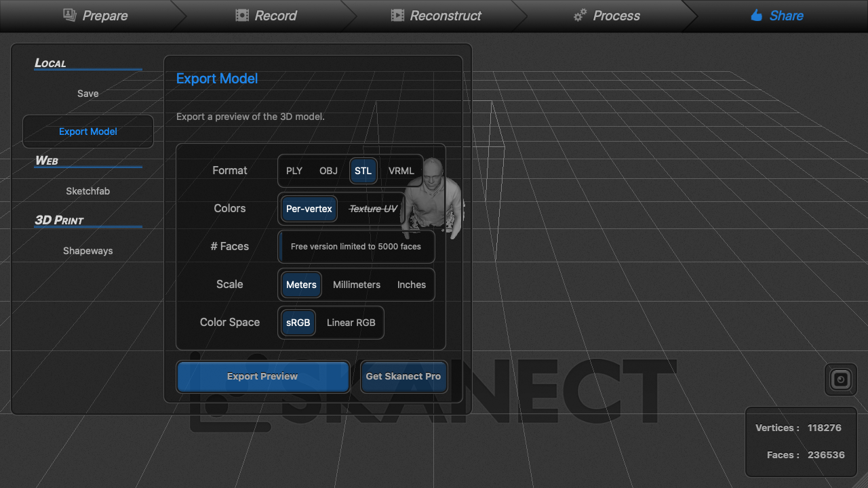Click the faces count slider
Viewport: 868px width, 488px height.
coord(356,247)
